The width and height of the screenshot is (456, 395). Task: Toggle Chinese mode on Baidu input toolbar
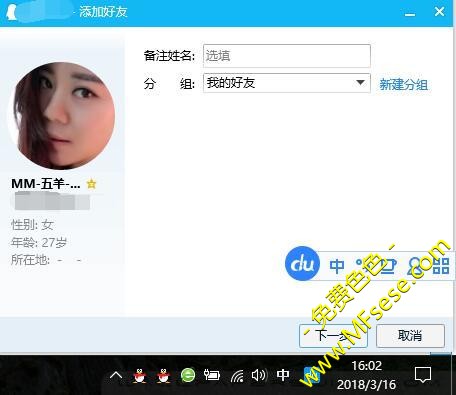coord(337,266)
